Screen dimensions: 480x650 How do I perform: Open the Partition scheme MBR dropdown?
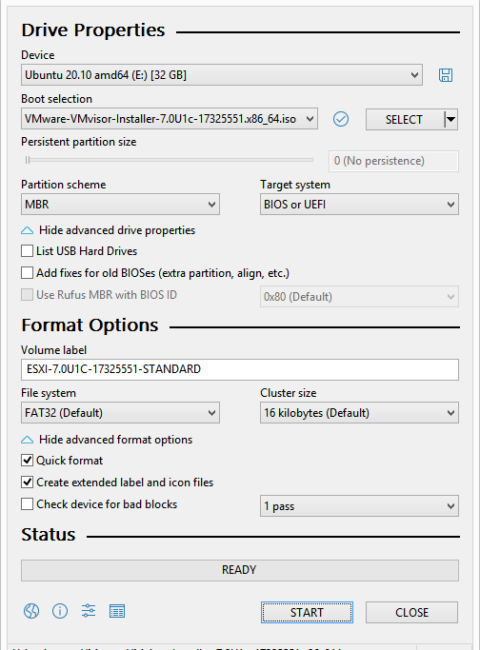point(120,204)
